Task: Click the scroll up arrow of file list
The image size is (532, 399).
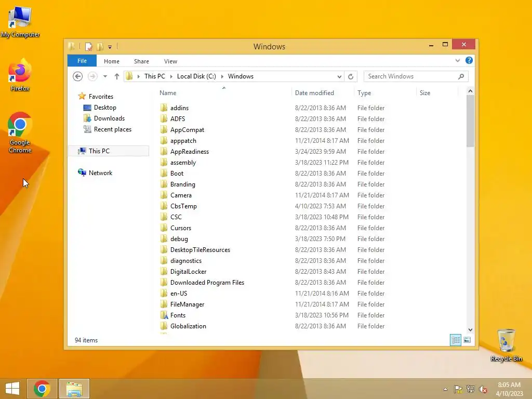Action: (x=470, y=91)
